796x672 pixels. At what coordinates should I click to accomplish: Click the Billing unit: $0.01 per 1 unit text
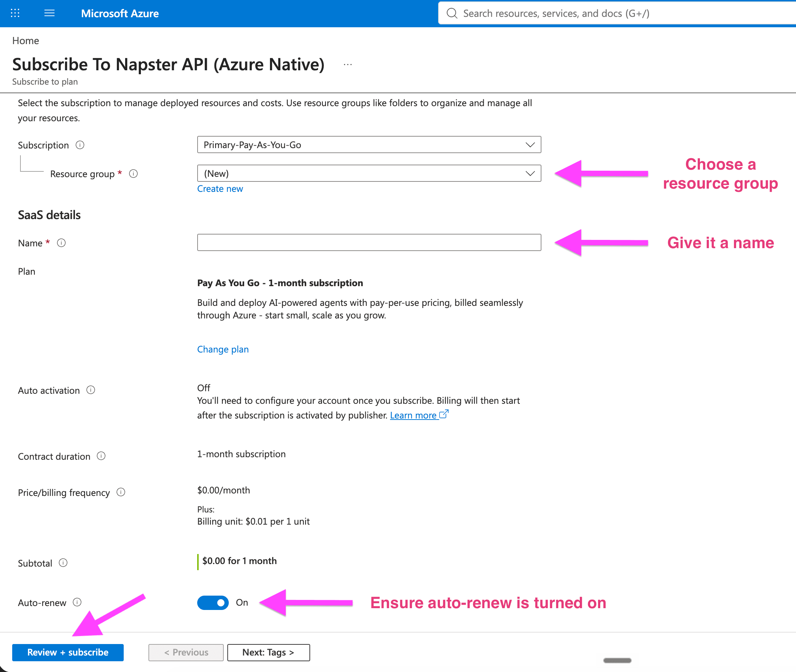[253, 521]
